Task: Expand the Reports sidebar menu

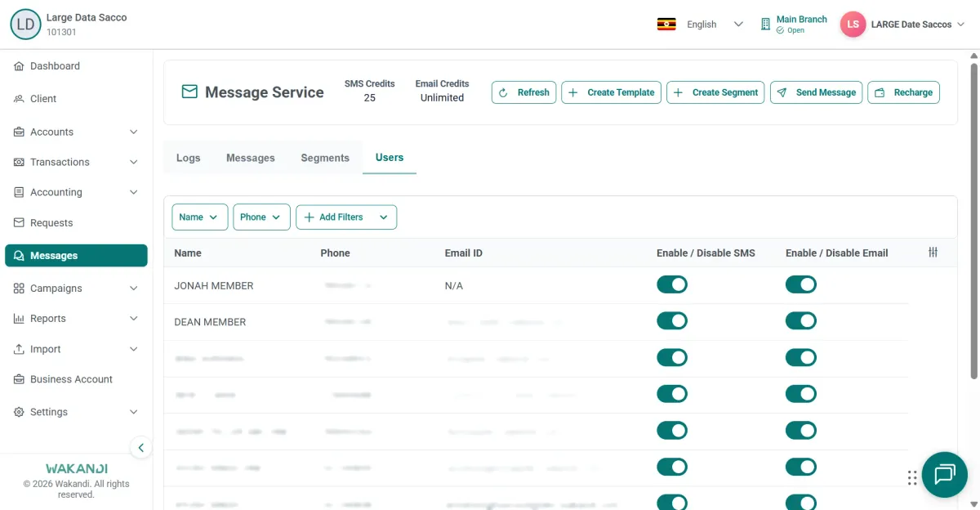Action: [134, 319]
